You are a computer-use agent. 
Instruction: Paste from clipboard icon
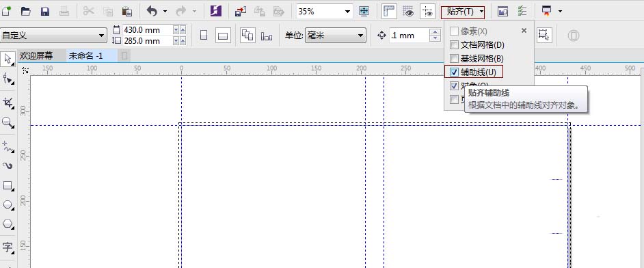pos(127,12)
